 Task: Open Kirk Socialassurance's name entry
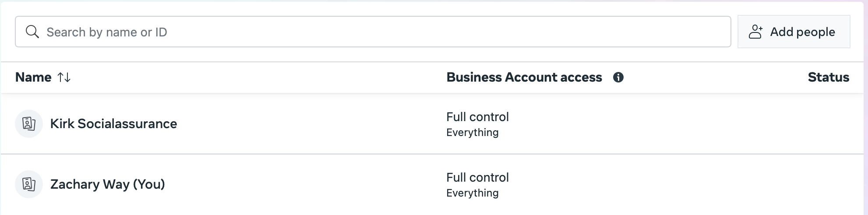(113, 124)
